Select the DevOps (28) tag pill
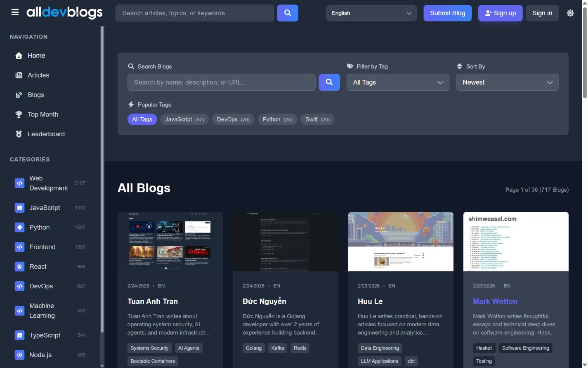The height and width of the screenshot is (368, 588). [x=233, y=119]
